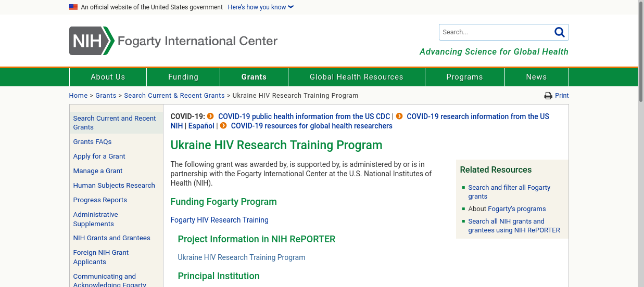Click the US flag icon
Viewport: 644px width, 287px height.
point(73,7)
